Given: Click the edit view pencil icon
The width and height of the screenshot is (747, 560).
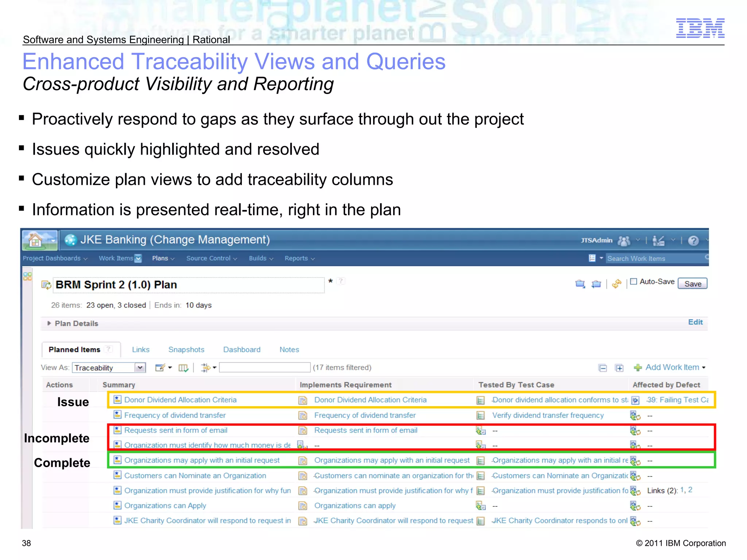Looking at the screenshot, I should (160, 367).
